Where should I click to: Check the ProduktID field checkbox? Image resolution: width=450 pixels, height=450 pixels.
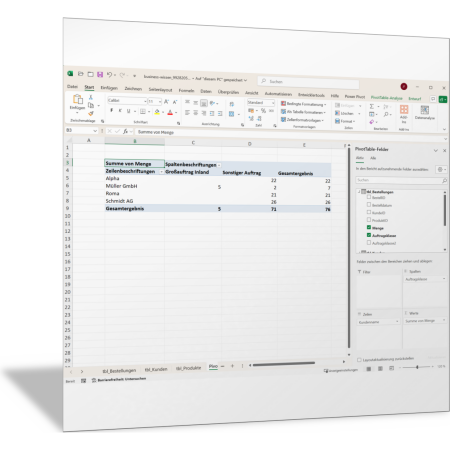tap(369, 220)
